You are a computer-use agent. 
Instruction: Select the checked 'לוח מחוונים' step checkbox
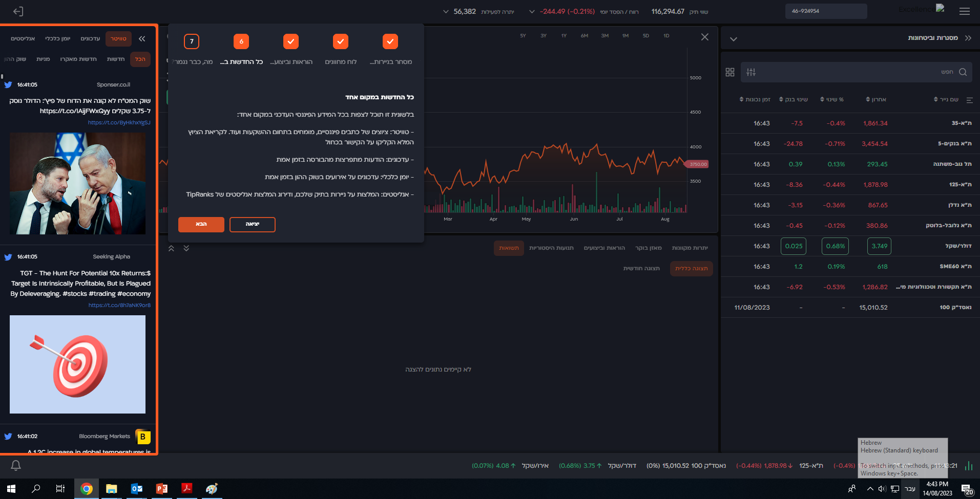pos(341,41)
